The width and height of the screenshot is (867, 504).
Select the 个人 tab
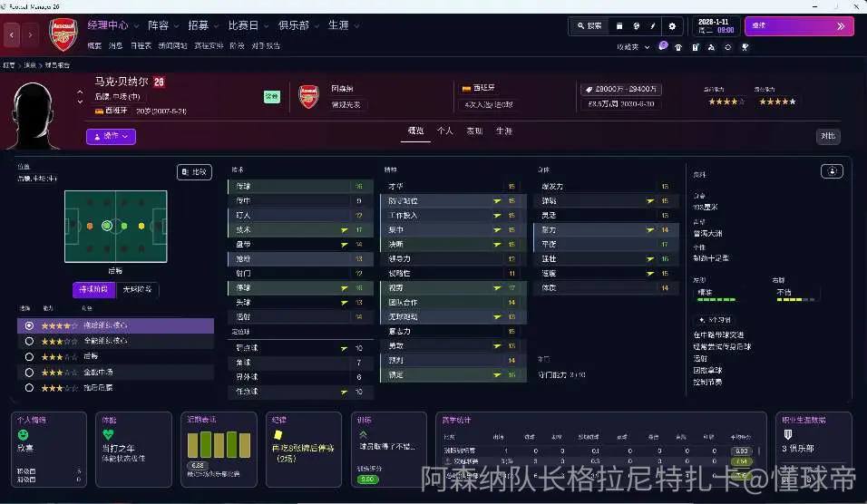point(445,131)
